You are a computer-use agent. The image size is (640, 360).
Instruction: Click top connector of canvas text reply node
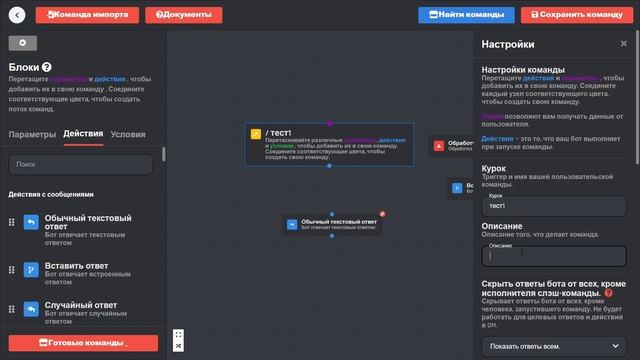332,214
